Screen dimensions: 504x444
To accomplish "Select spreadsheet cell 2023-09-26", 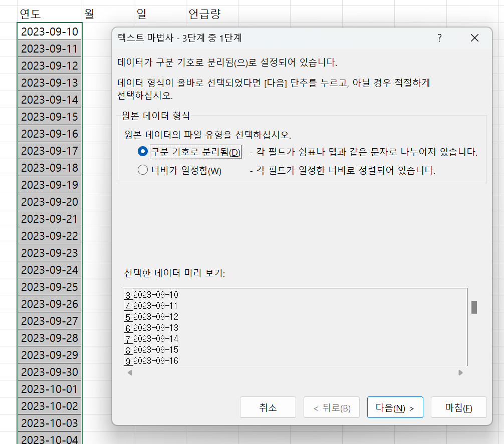I will tap(50, 304).
